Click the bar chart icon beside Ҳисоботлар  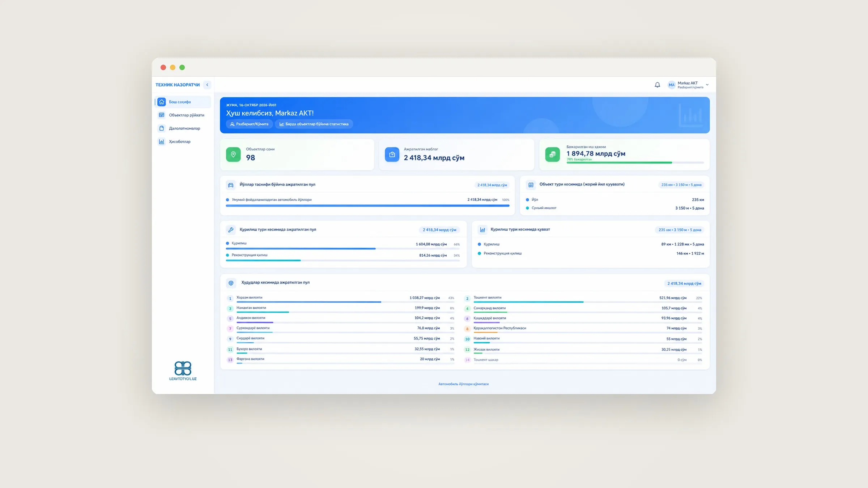click(x=162, y=142)
